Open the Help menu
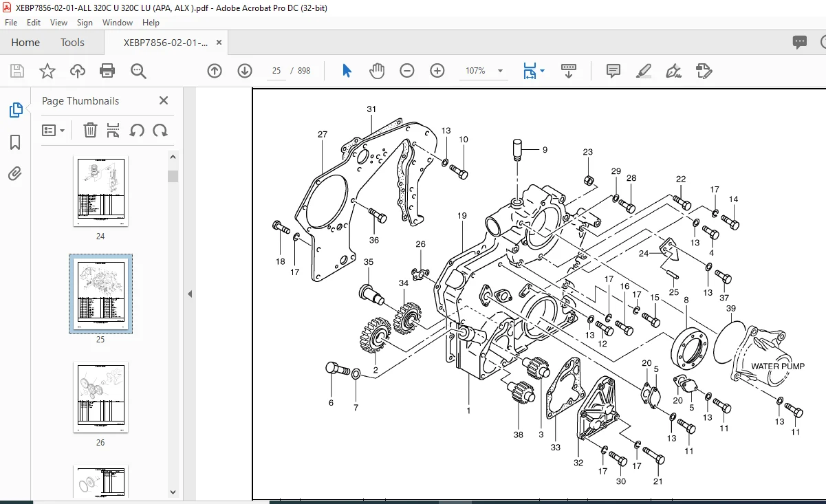Viewport: 826px width, 504px height. tap(151, 23)
